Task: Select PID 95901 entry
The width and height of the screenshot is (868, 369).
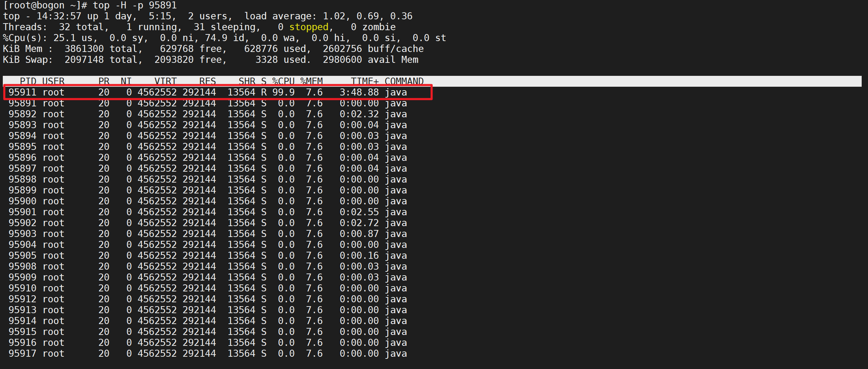Action: 22,212
